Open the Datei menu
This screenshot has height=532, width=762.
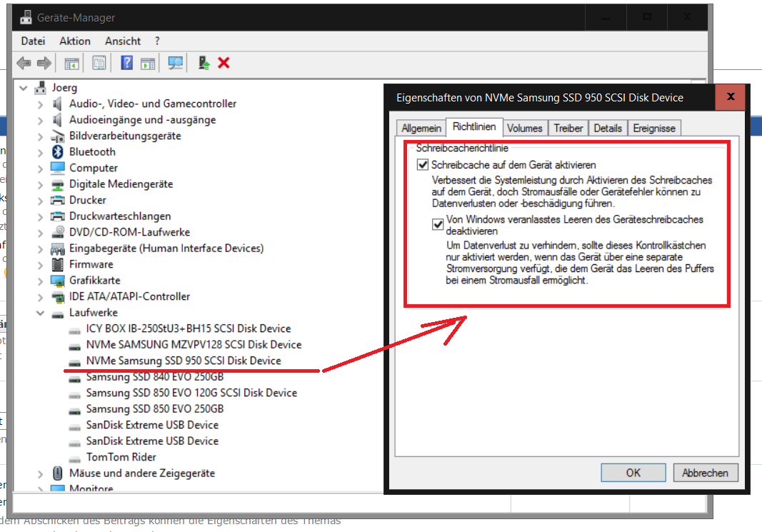click(x=33, y=41)
